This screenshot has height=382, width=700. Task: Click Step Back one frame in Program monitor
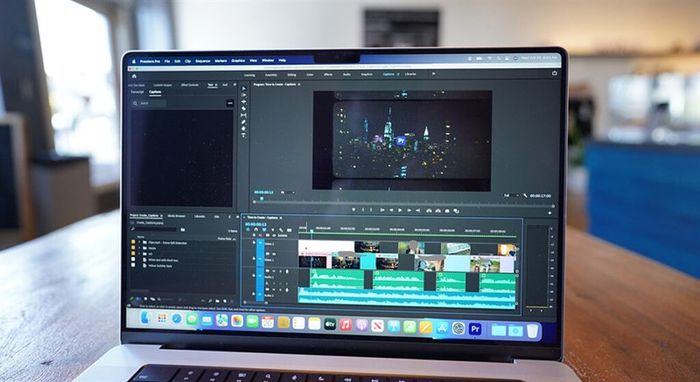[392, 210]
